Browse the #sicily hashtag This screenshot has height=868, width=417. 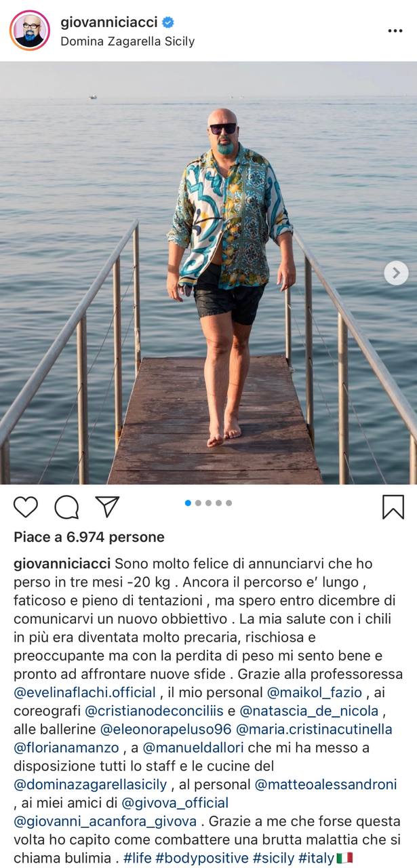pyautogui.click(x=274, y=858)
